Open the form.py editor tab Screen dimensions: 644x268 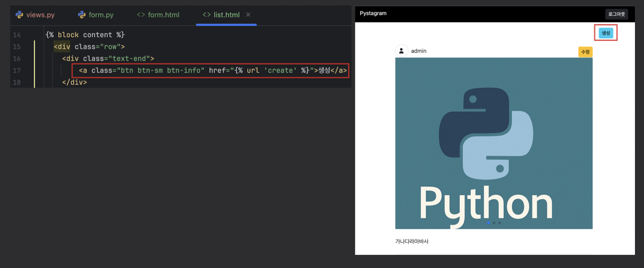96,15
